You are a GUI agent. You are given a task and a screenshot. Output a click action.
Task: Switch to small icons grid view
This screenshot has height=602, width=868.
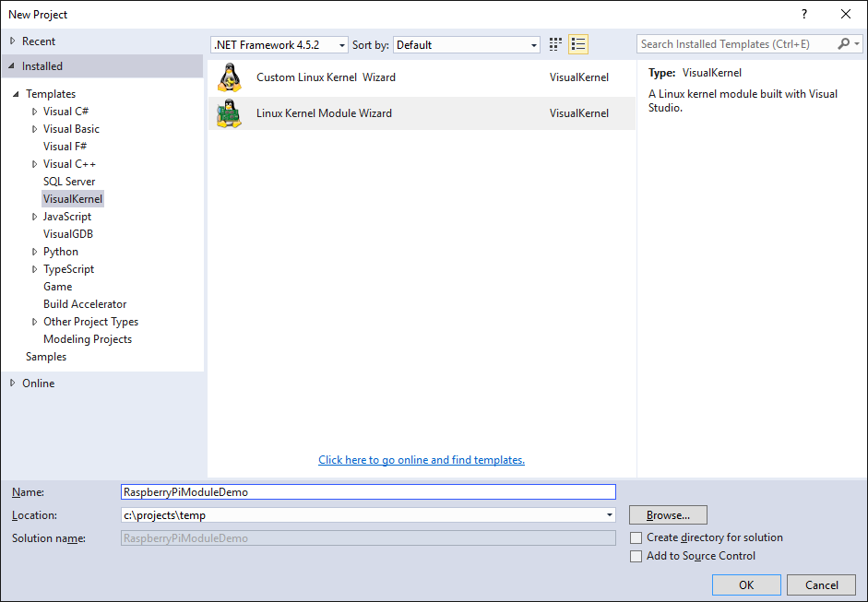click(555, 44)
